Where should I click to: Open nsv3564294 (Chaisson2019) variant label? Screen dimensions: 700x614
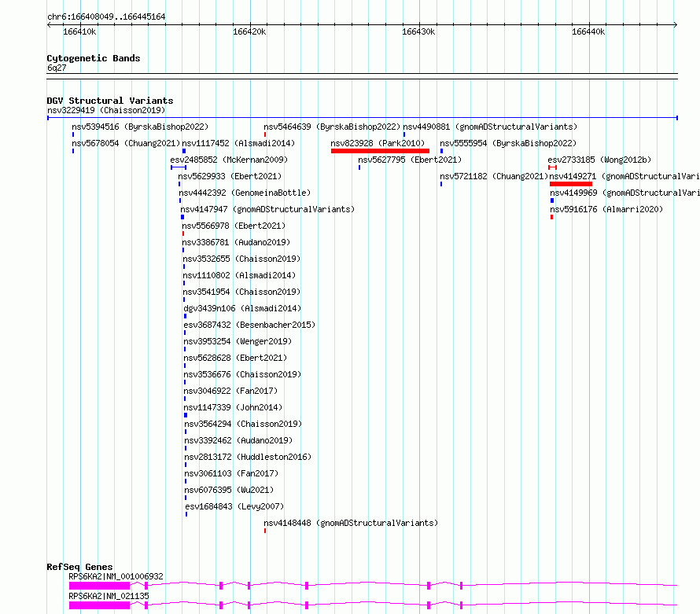pos(243,424)
